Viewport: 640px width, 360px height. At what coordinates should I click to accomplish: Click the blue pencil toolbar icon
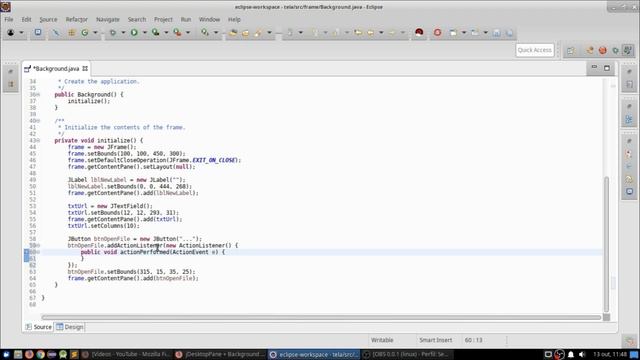pos(56,32)
